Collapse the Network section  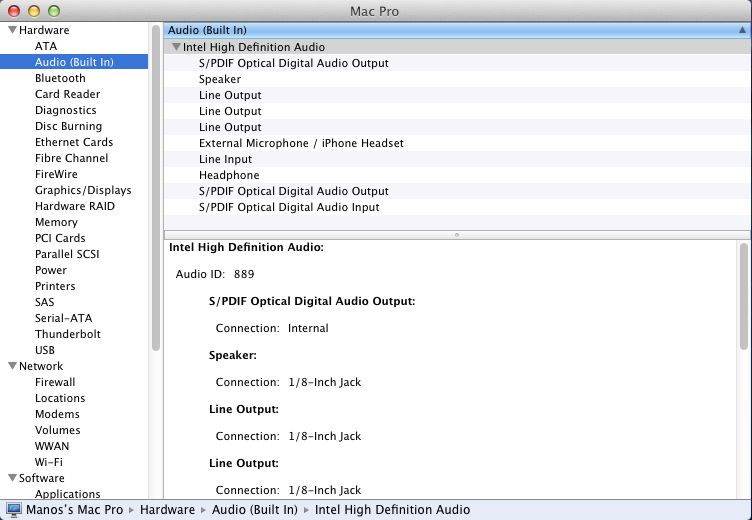(x=12, y=366)
